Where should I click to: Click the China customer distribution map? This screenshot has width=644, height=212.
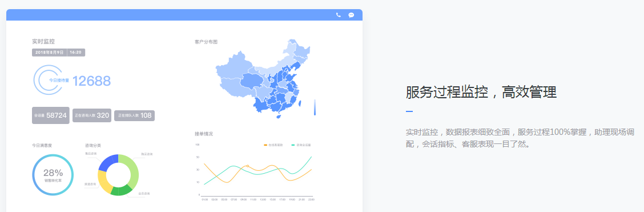click(263, 78)
